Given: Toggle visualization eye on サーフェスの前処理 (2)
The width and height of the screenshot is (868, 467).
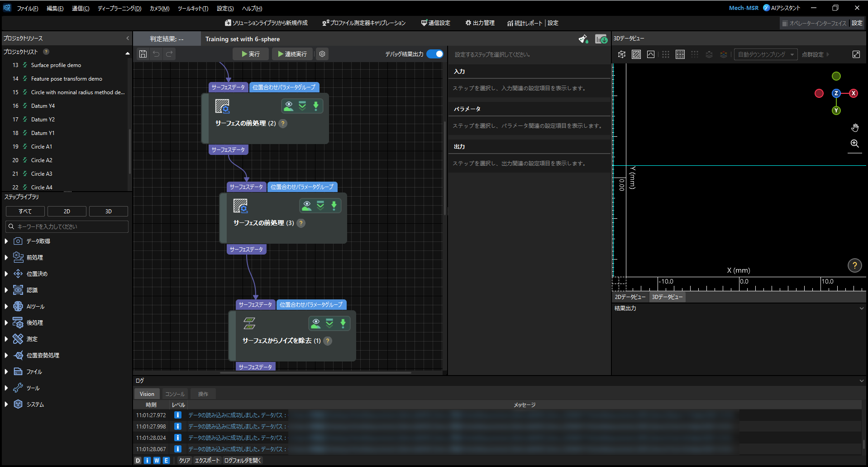Looking at the screenshot, I should pyautogui.click(x=288, y=106).
